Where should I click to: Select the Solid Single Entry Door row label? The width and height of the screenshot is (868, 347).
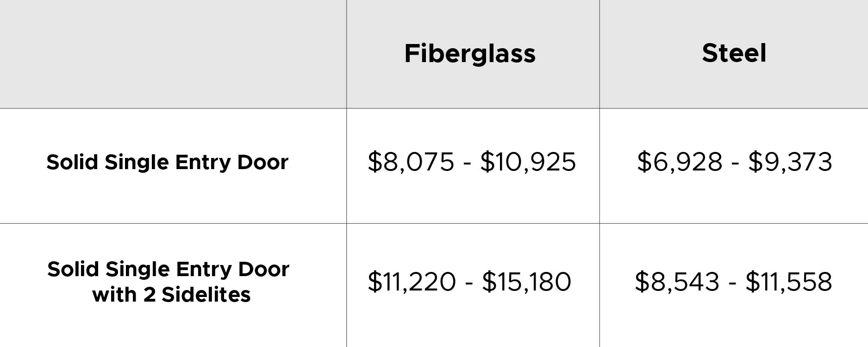click(x=168, y=163)
